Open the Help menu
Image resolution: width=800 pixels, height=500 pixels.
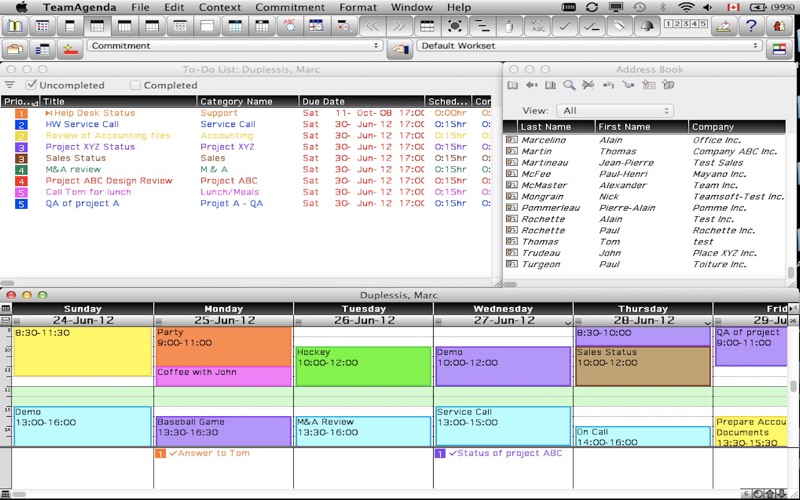point(459,7)
